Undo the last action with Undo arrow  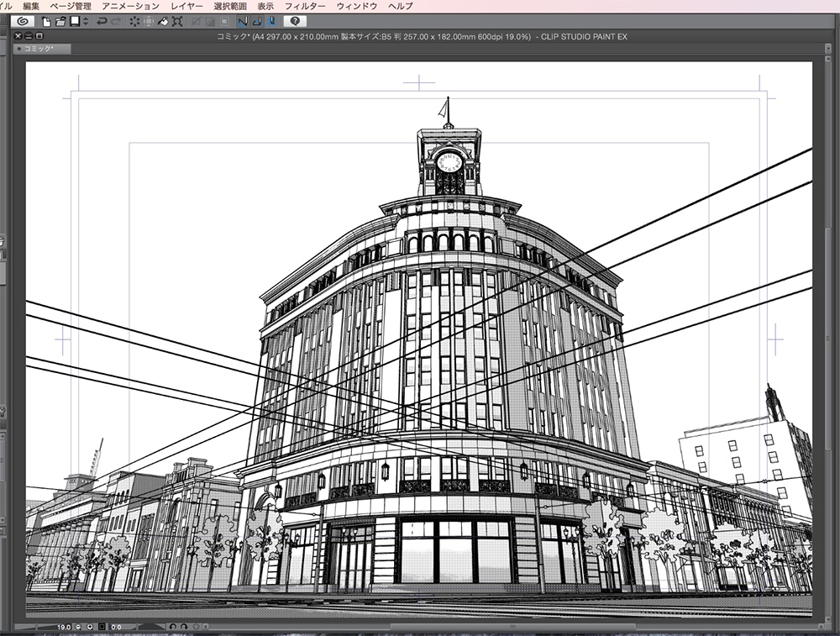pos(102,21)
